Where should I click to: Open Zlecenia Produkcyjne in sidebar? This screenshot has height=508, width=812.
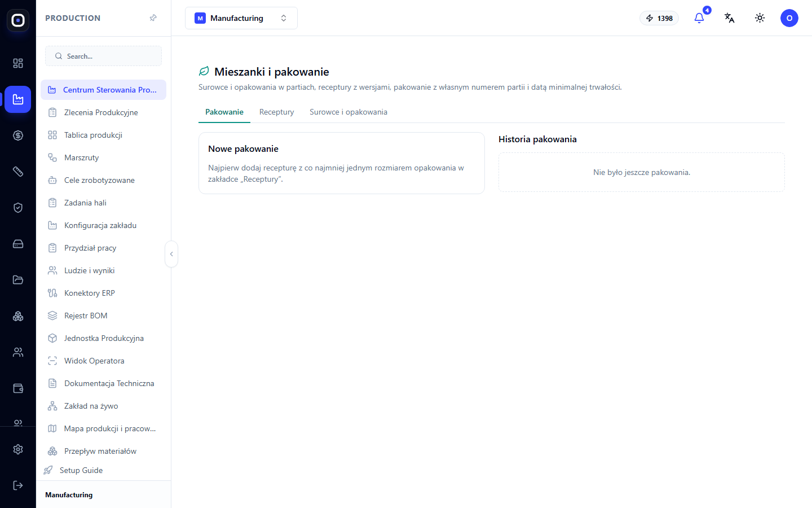tap(104, 112)
